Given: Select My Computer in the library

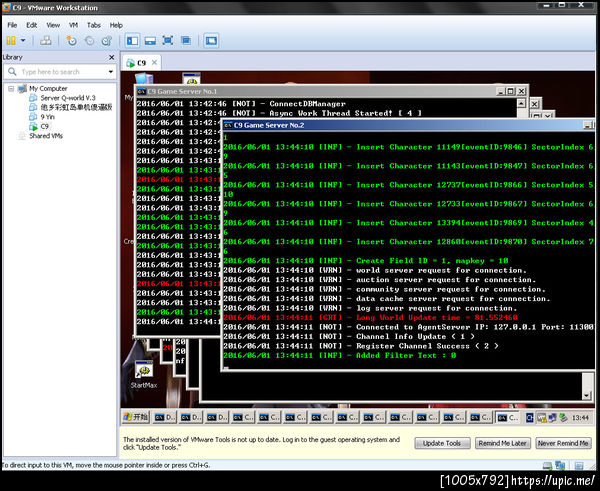Looking at the screenshot, I should (x=48, y=89).
